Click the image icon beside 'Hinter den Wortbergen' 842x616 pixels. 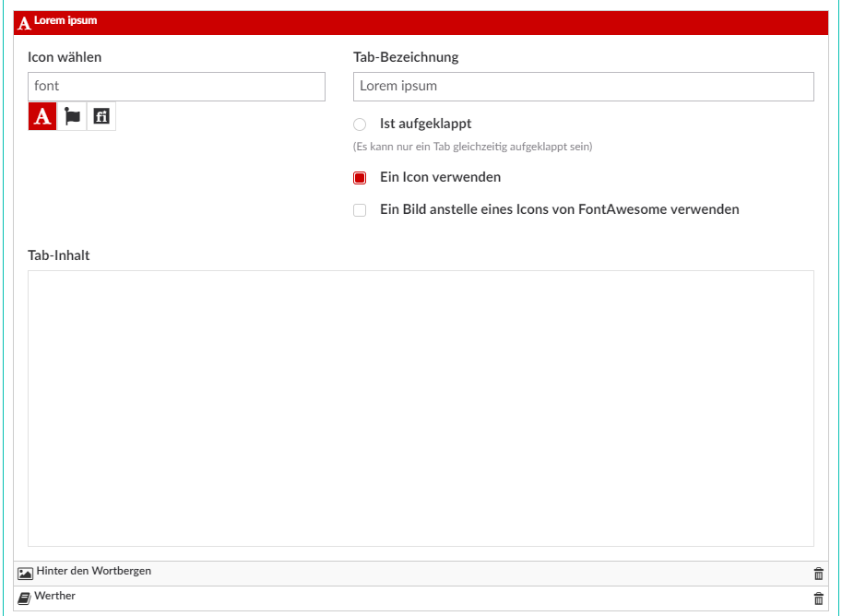pos(26,573)
